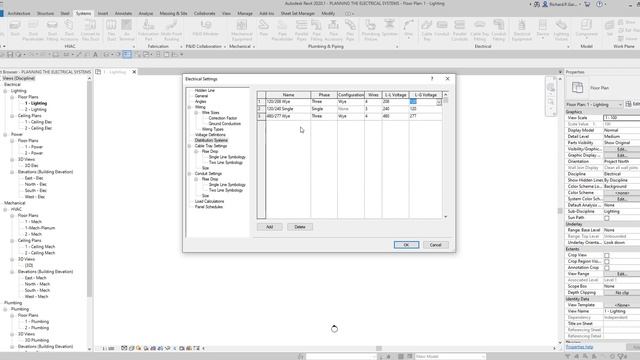Screen dimensions: 640x360
Task: Open the Architecture ribbon tab
Action: tap(19, 13)
